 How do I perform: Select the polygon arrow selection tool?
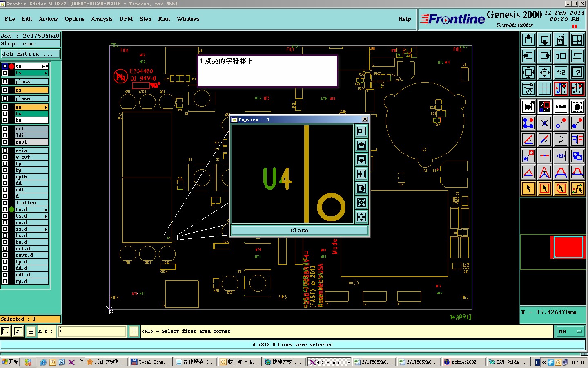point(561,188)
